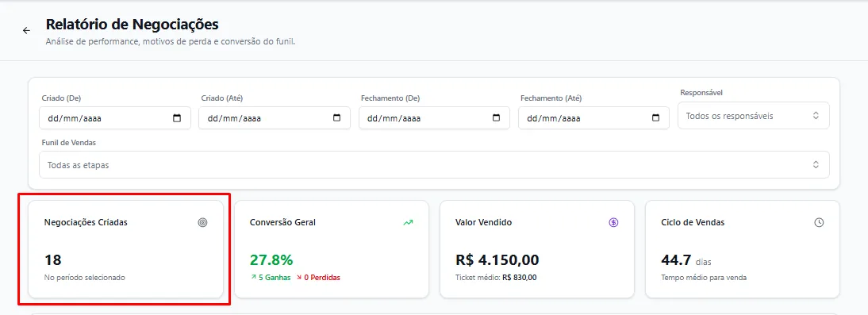Focus the Fechamento (De) date field
The image size is (868, 315).
coord(435,118)
